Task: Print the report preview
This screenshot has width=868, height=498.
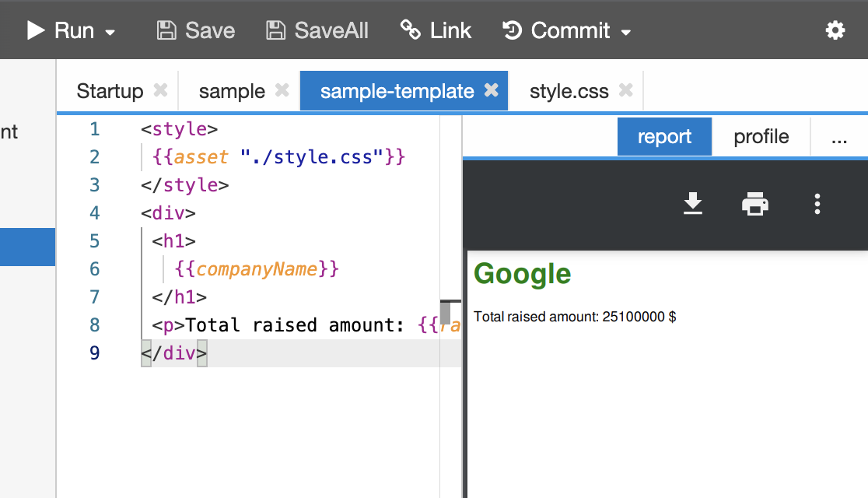Action: (x=754, y=204)
